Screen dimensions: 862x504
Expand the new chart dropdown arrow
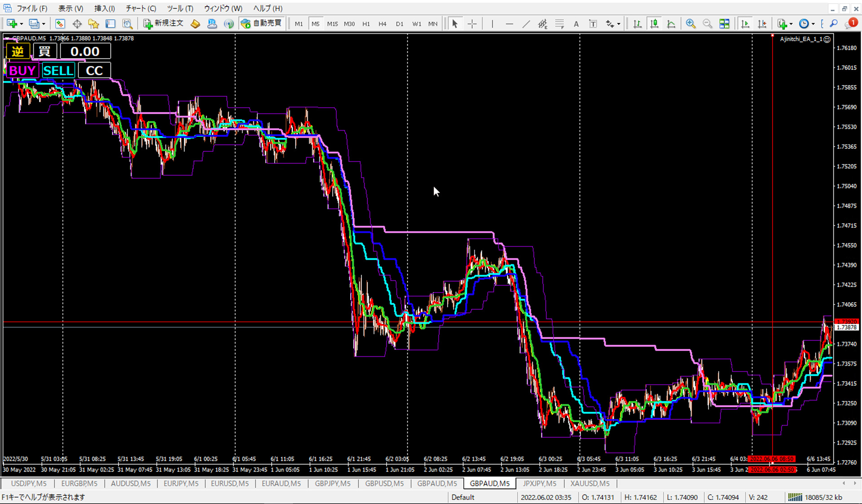(x=22, y=24)
